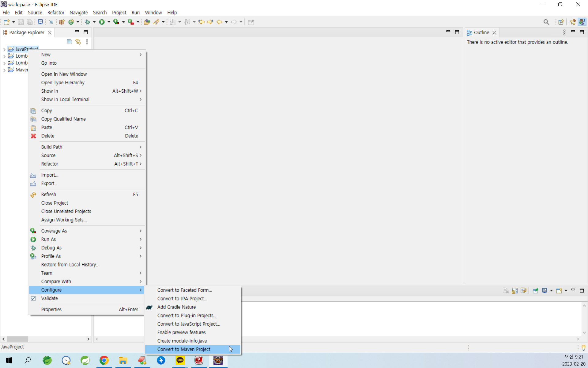Image resolution: width=588 pixels, height=368 pixels.
Task: Open the New wizard dropdown arrow
Action: pos(13,22)
